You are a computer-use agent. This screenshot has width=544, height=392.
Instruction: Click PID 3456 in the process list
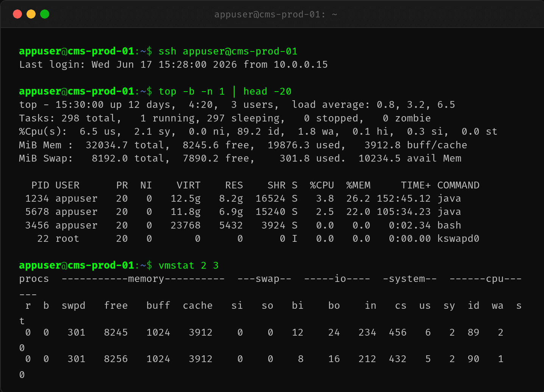tap(37, 225)
